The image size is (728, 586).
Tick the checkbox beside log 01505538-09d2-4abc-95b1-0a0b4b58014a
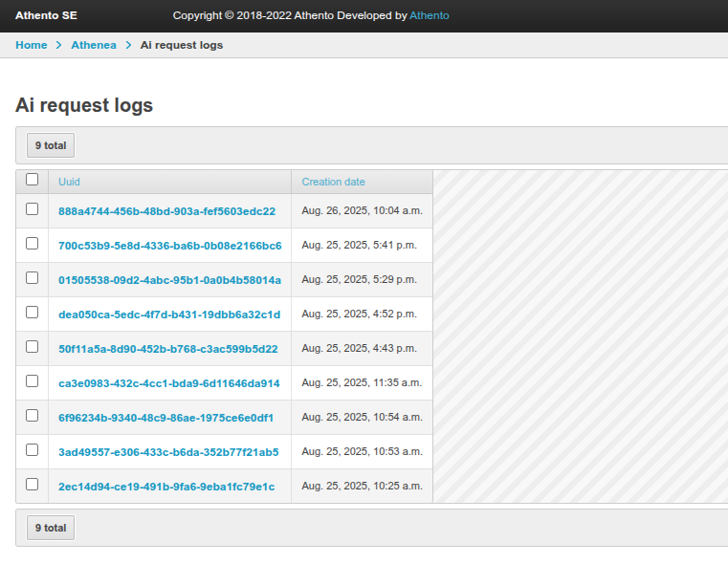(x=32, y=278)
